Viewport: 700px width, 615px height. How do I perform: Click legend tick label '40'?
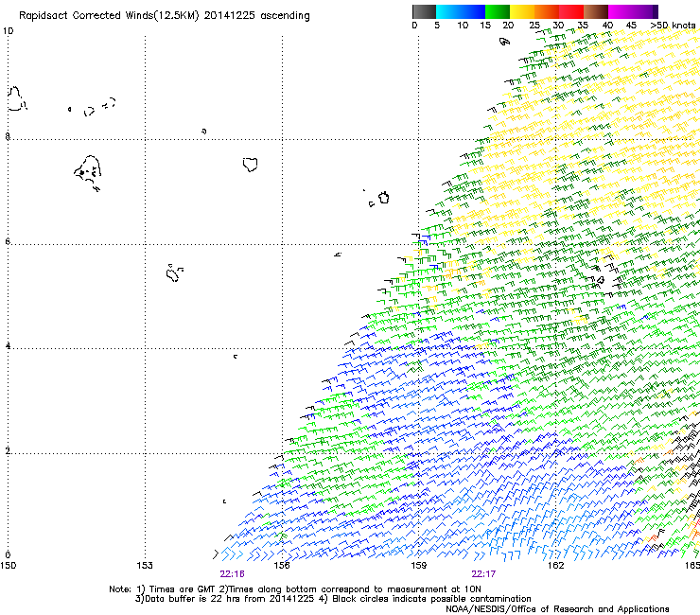click(607, 26)
